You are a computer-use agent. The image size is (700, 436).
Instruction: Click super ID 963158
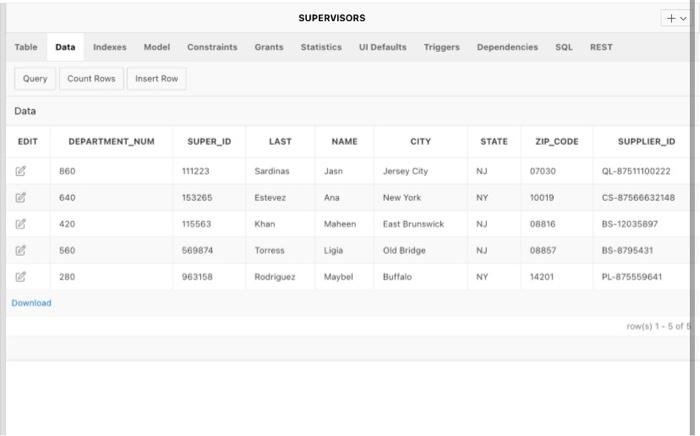[197, 277]
